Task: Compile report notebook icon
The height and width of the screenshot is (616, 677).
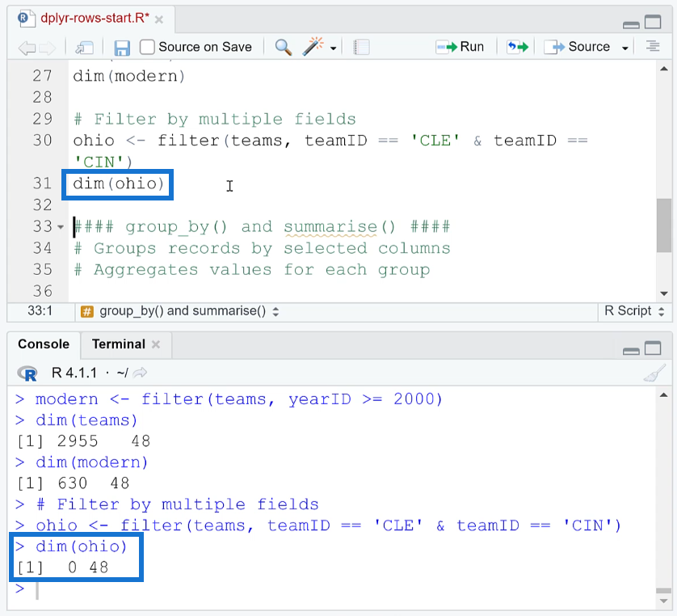Action: pyautogui.click(x=361, y=47)
